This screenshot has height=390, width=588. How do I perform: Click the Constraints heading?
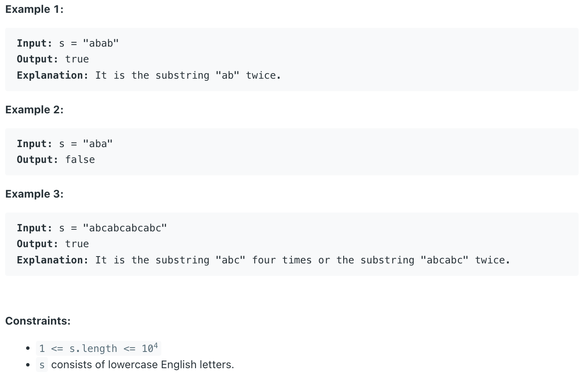pyautogui.click(x=38, y=321)
